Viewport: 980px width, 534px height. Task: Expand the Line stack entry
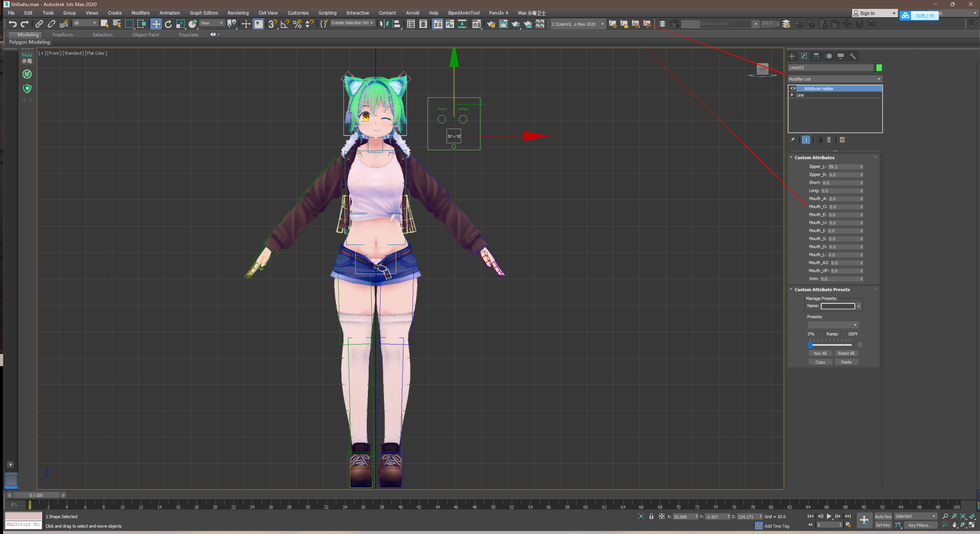pyautogui.click(x=792, y=95)
